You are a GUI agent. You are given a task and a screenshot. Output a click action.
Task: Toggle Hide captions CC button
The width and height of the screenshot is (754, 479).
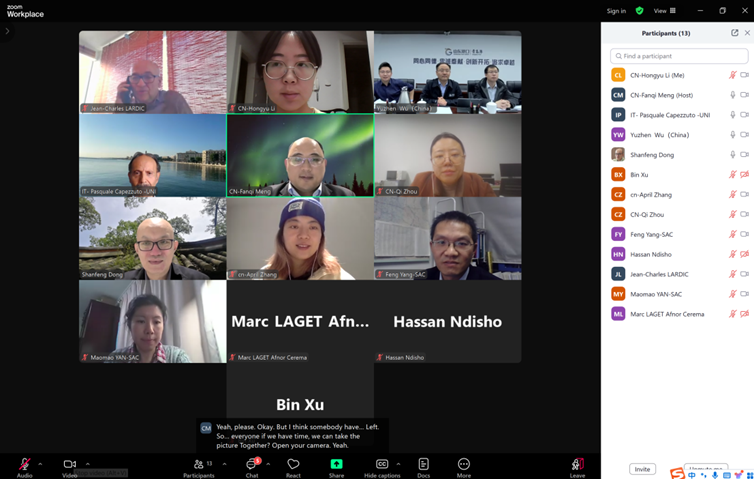tap(382, 464)
